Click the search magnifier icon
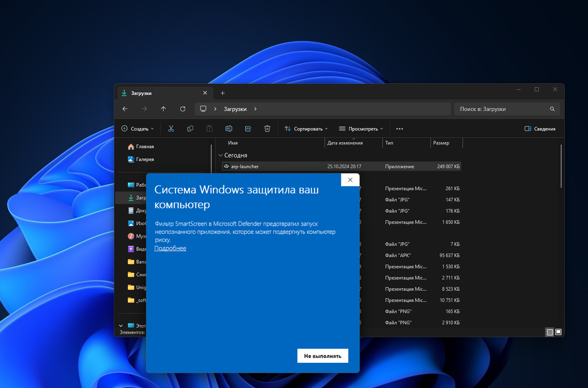Screen dimensions: 588x388 (x=552, y=109)
